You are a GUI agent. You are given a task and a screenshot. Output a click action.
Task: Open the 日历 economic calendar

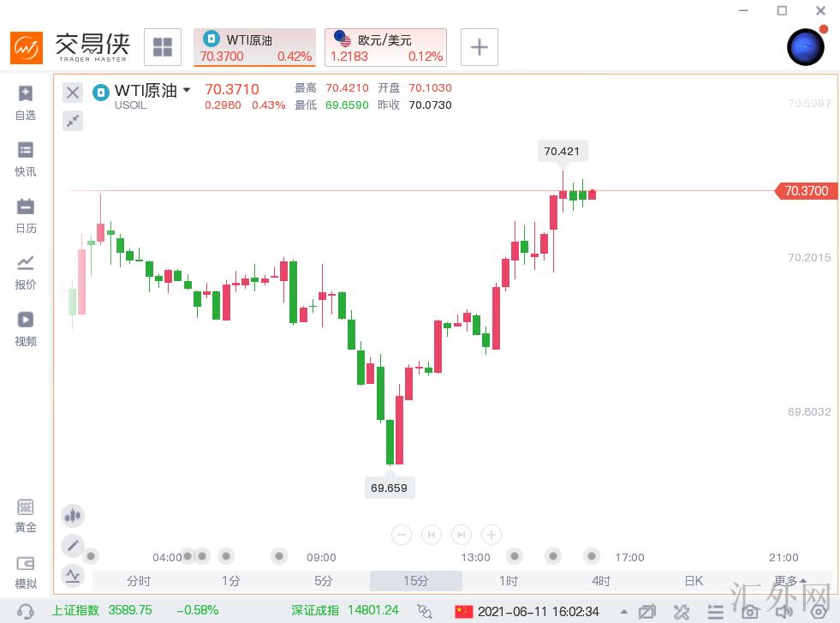point(26,215)
